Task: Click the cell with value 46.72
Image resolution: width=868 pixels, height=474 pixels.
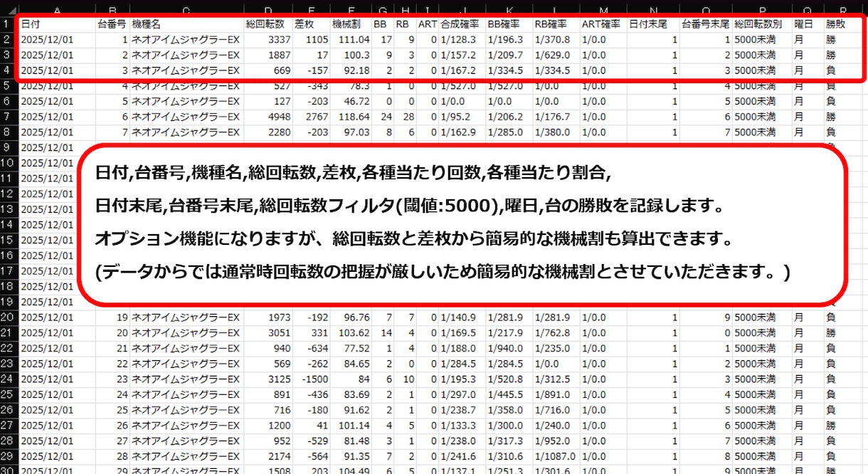Action: (351, 101)
